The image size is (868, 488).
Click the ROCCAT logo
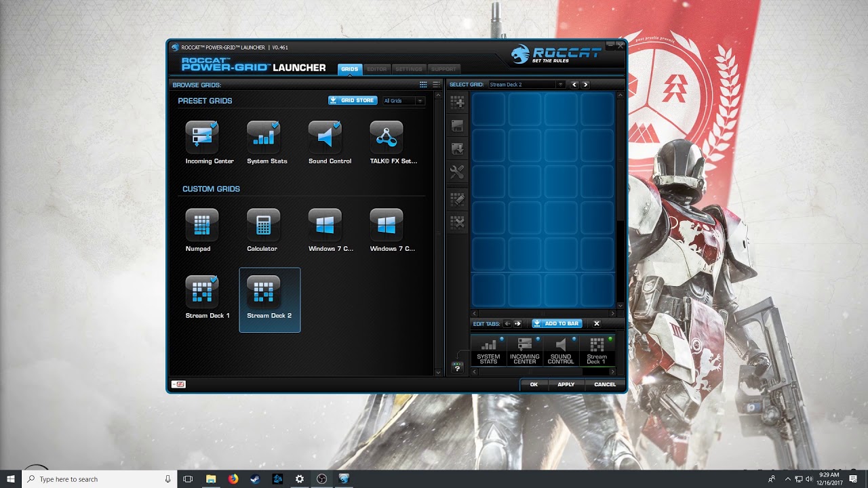(x=556, y=54)
